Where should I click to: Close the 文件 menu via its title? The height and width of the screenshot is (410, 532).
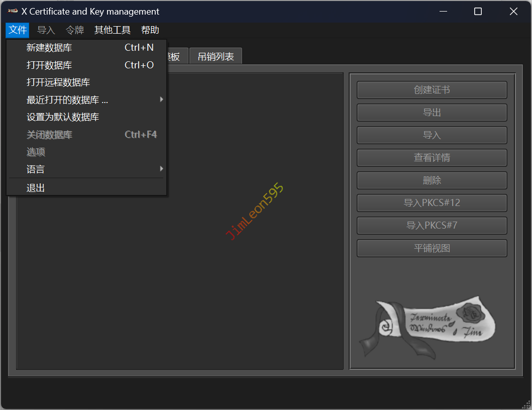[x=18, y=30]
